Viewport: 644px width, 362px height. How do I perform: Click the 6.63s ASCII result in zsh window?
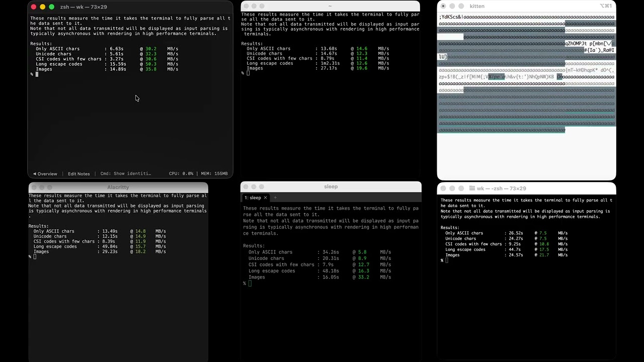tap(117, 49)
